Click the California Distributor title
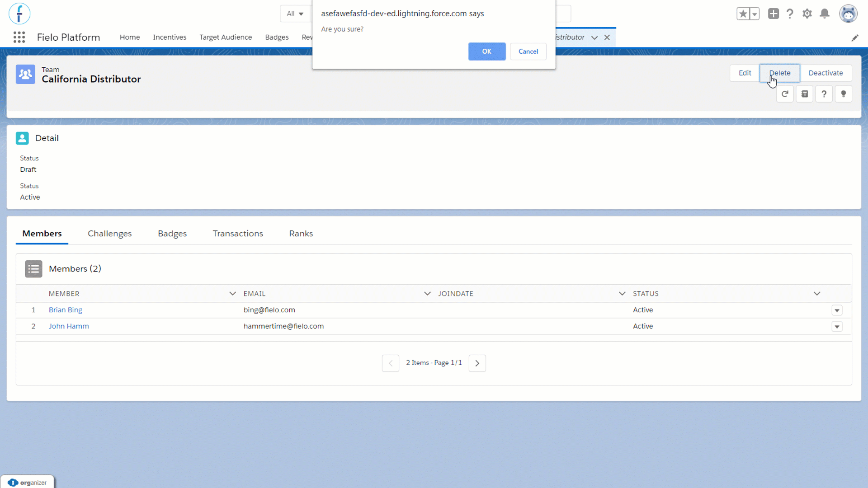Viewport: 868px width, 488px height. [x=91, y=79]
